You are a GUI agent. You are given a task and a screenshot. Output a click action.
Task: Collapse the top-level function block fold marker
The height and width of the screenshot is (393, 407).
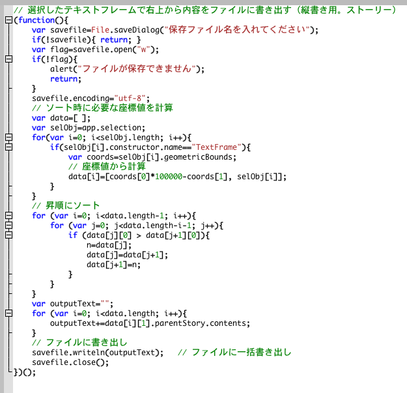(x=9, y=20)
